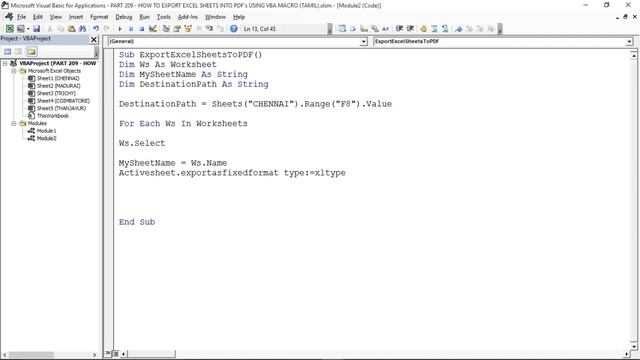The height and width of the screenshot is (360, 640).
Task: Click the Paste toolbar icon
Action: 71,29
